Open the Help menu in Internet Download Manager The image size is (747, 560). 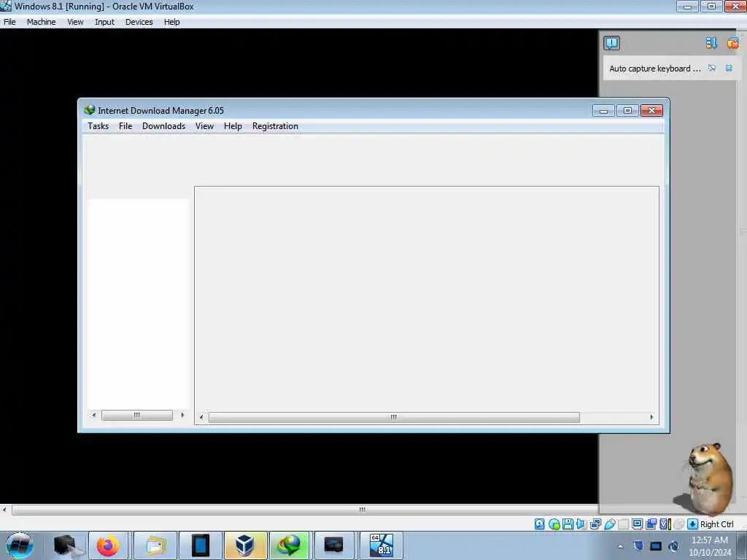click(x=233, y=126)
